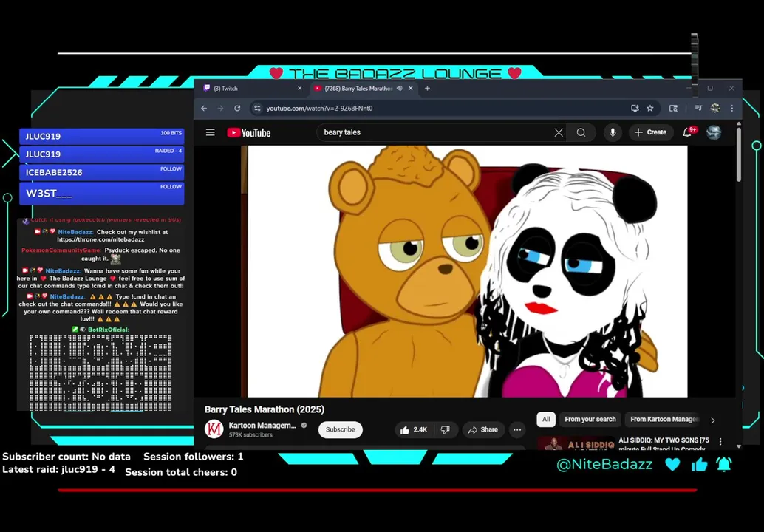The image size is (764, 532).
Task: Select the 'All' filter chip
Action: (546, 419)
